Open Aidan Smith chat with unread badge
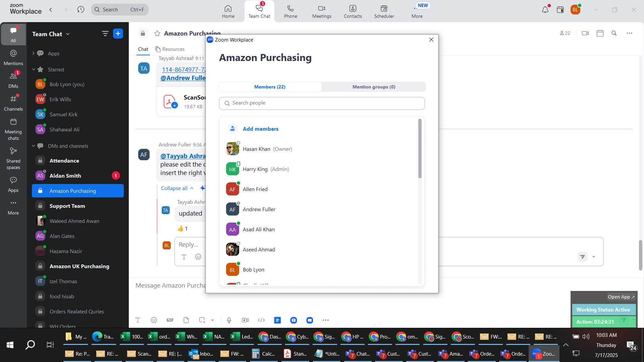Viewport: 644px width, 362px height. point(78,176)
